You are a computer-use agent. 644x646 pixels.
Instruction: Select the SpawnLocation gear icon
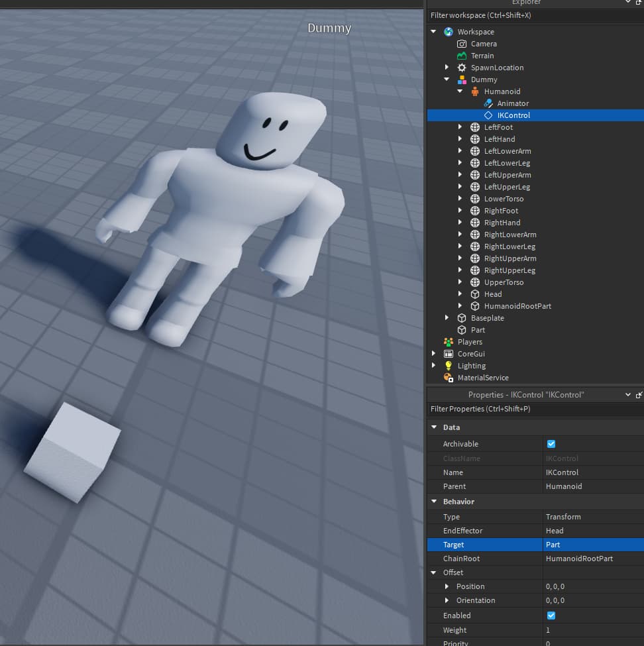pyautogui.click(x=462, y=67)
